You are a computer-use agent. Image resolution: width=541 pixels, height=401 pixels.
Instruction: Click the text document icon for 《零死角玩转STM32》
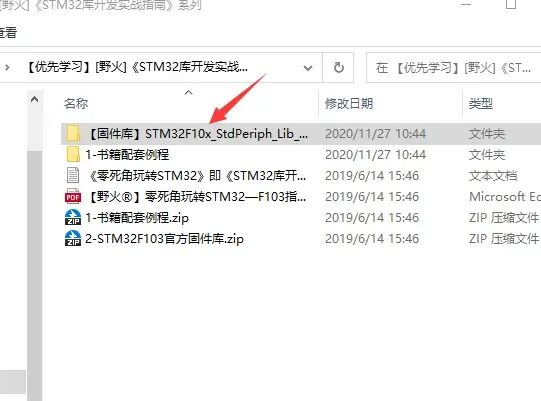point(73,175)
